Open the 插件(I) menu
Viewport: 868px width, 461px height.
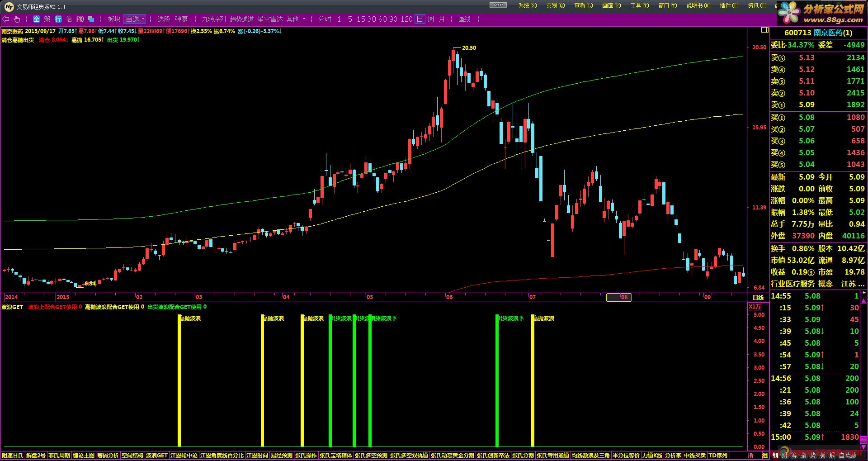pyautogui.click(x=729, y=5)
